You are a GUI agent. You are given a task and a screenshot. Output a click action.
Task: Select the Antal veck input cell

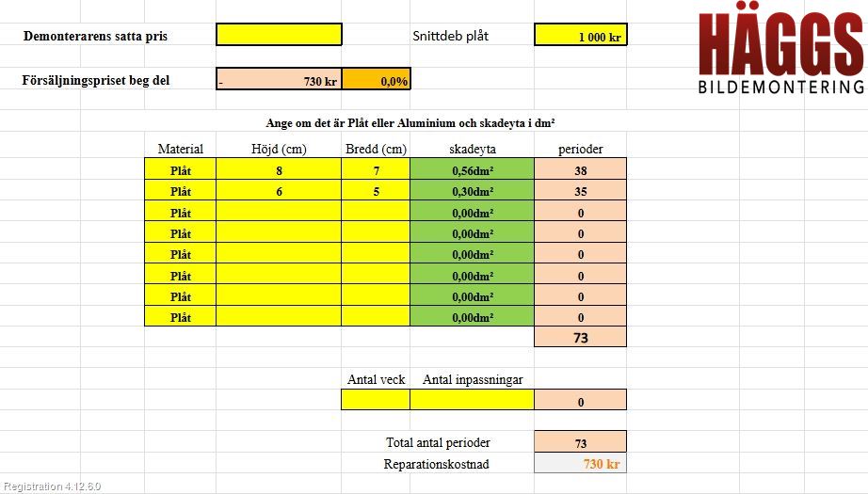[x=376, y=399]
